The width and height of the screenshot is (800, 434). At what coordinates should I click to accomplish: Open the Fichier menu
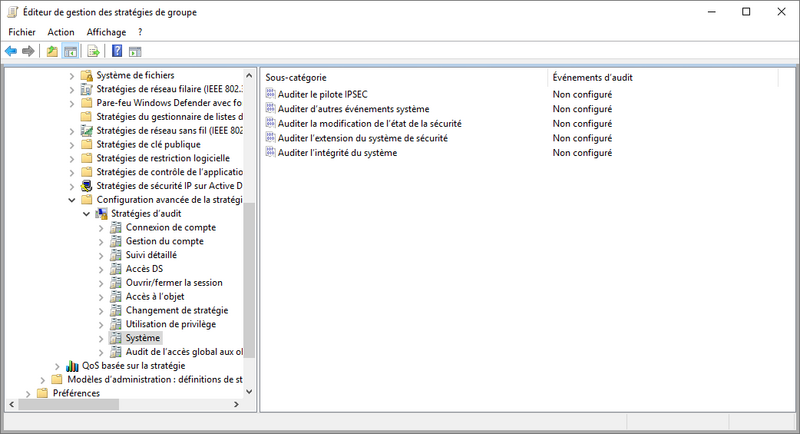click(21, 32)
